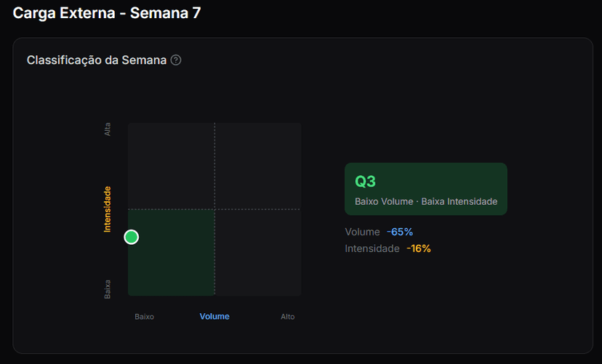
Task: Click the Alto label on the horizontal axis
Action: (x=288, y=317)
